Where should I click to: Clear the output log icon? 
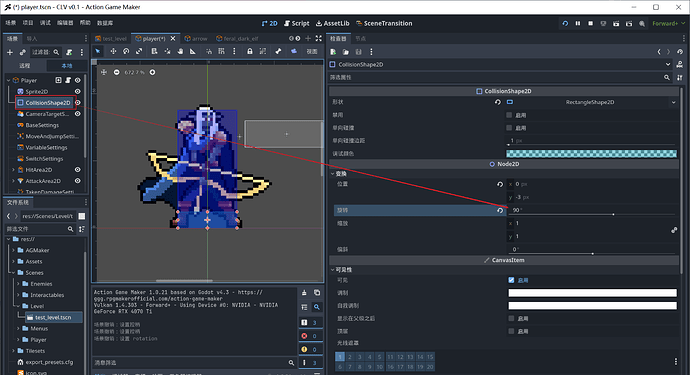tap(304, 293)
